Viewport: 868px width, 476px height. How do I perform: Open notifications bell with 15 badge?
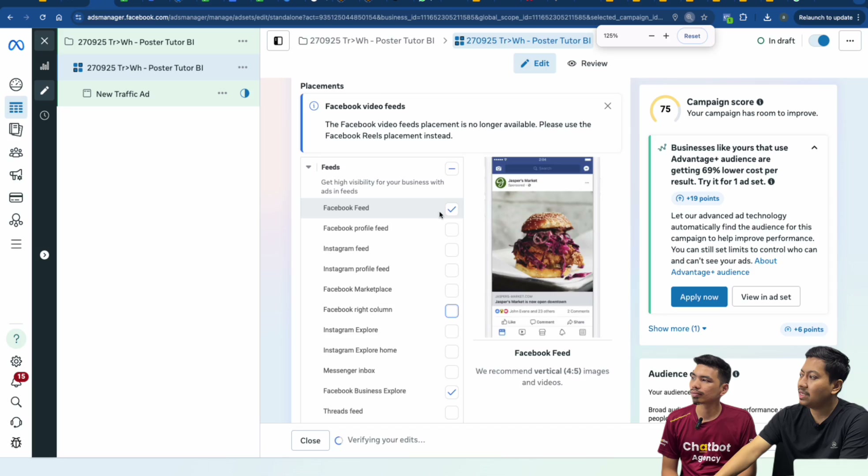point(16,382)
